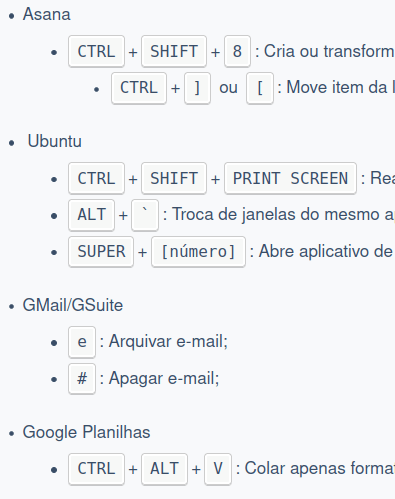Select the e key badge for archiving
This screenshot has height=499, width=395.
[82, 342]
